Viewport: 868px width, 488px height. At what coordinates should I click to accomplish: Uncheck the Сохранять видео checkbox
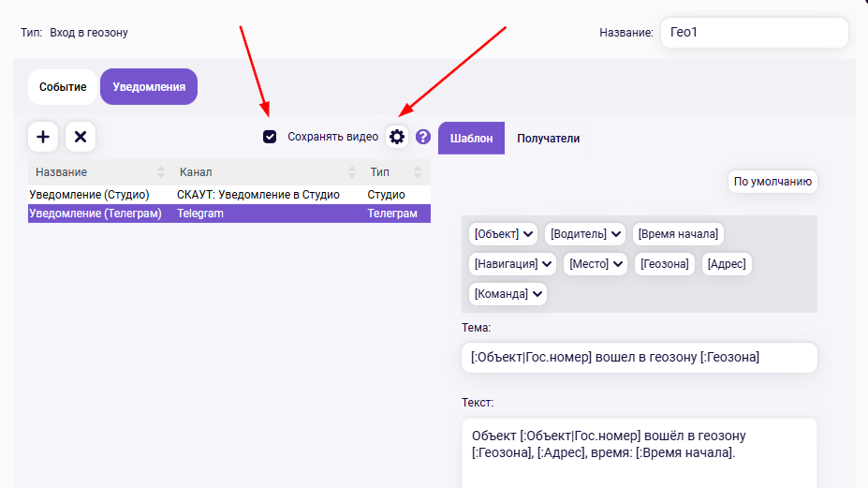coord(270,137)
